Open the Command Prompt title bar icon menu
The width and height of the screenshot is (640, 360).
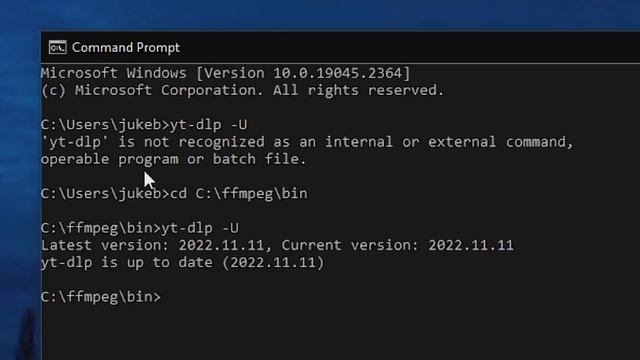[x=58, y=47]
